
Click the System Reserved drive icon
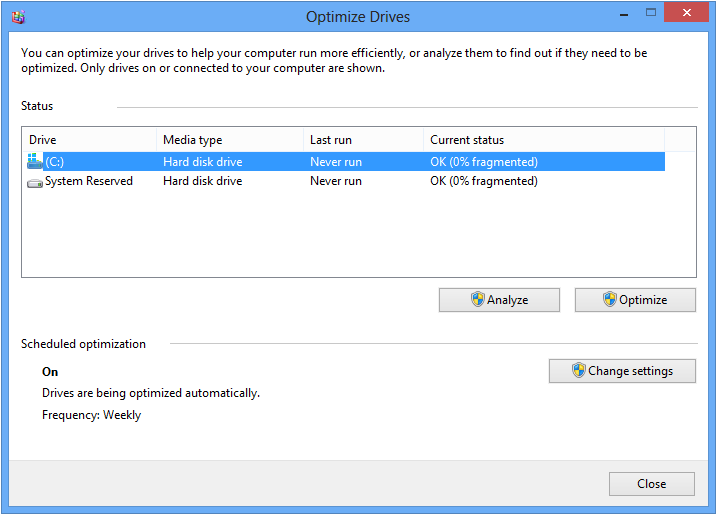tap(35, 183)
